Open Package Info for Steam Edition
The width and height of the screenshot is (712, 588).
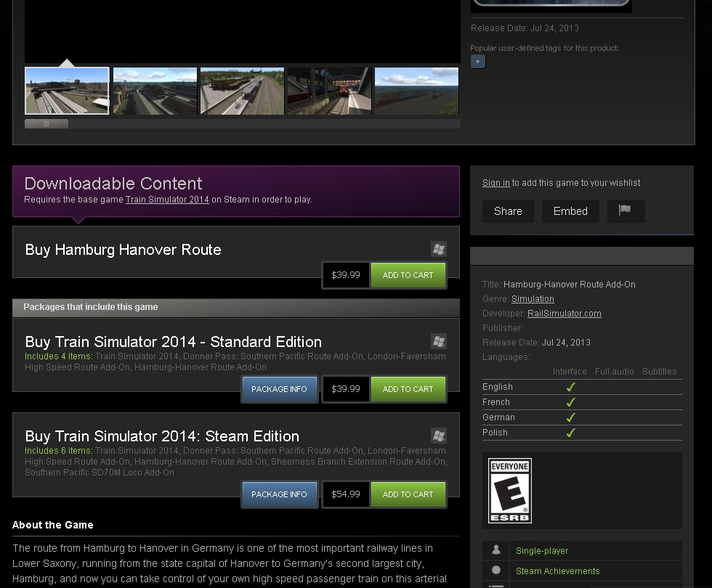coord(279,494)
